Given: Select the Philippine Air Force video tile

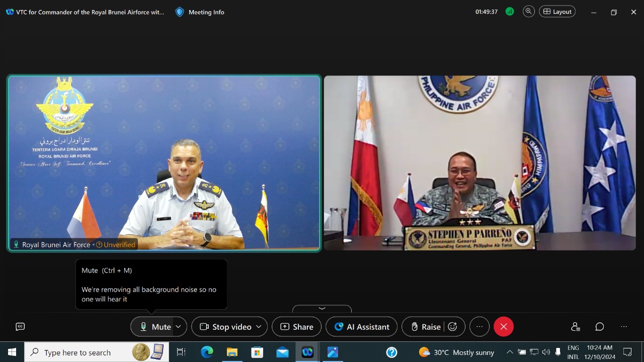Looking at the screenshot, I should point(480,163).
